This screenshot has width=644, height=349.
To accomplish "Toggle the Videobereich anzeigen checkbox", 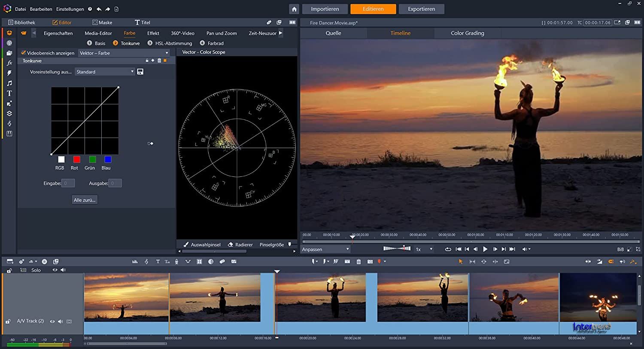I will 24,53.
